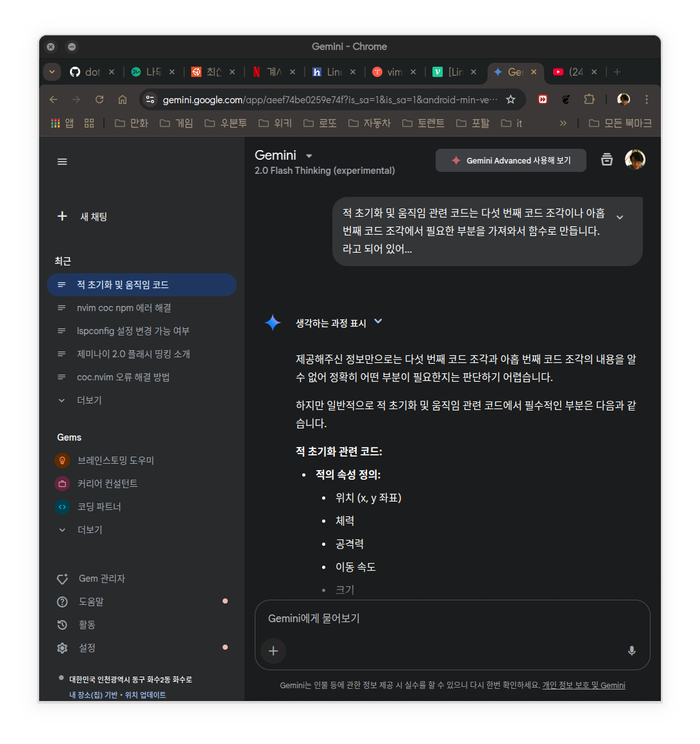Open the 제미나이 2.0 플래시 띵킹 소개 chat
This screenshot has width=700, height=744.
141,354
